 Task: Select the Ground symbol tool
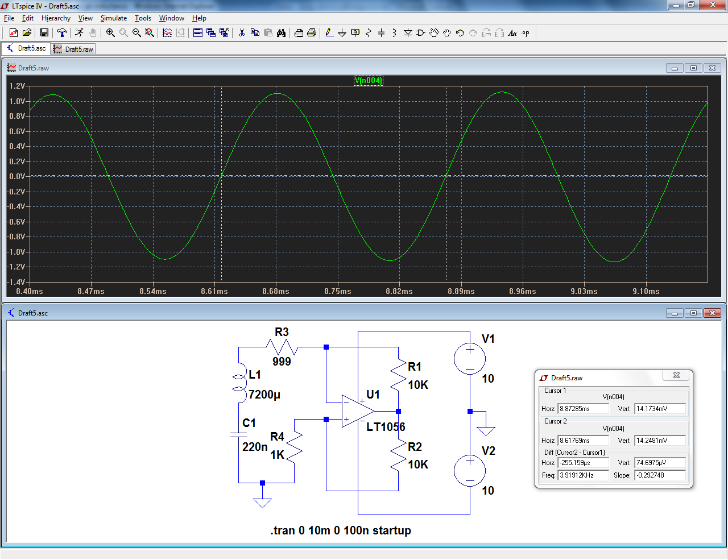[x=342, y=33]
